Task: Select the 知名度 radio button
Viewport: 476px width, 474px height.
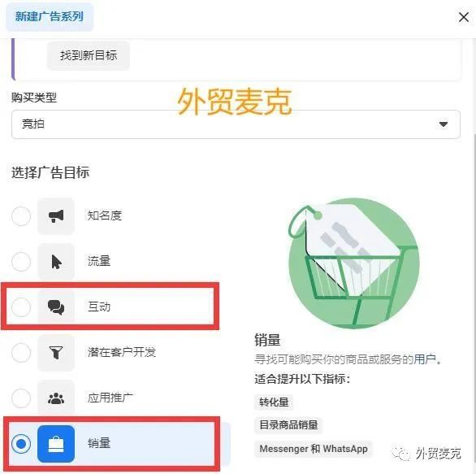Action: pyautogui.click(x=21, y=216)
